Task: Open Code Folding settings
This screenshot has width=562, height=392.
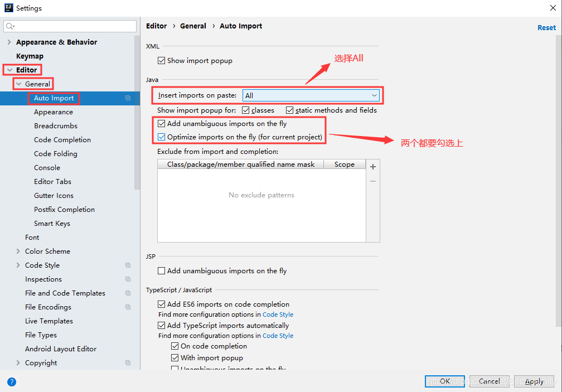Action: (x=56, y=154)
